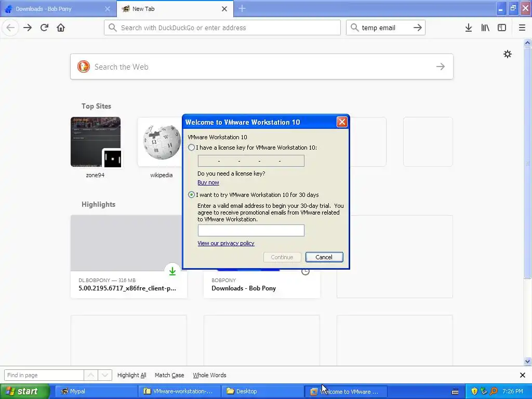
Task: Open the browser hamburger menu
Action: [x=522, y=28]
